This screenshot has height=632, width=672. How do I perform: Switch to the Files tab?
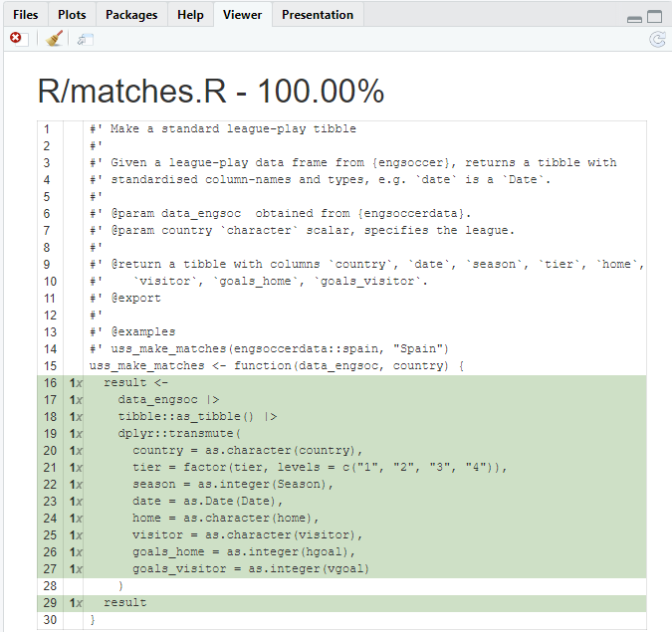(x=26, y=15)
